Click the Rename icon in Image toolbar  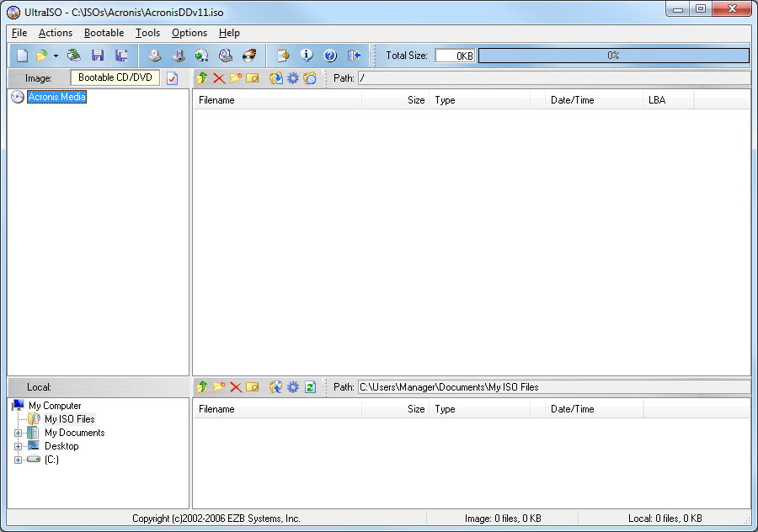tap(253, 77)
